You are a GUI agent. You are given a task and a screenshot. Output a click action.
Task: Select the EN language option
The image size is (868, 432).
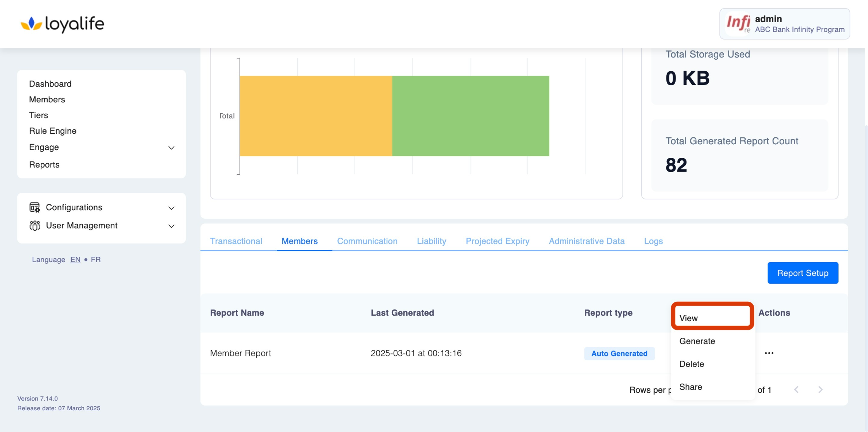pos(75,259)
